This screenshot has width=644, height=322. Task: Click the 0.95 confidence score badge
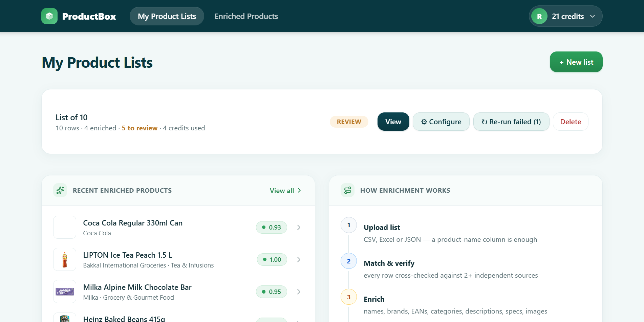point(272,292)
